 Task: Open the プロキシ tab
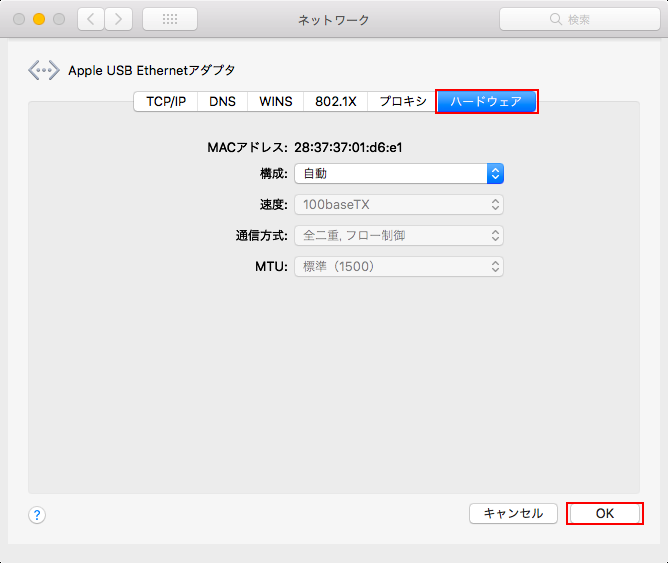tap(402, 101)
